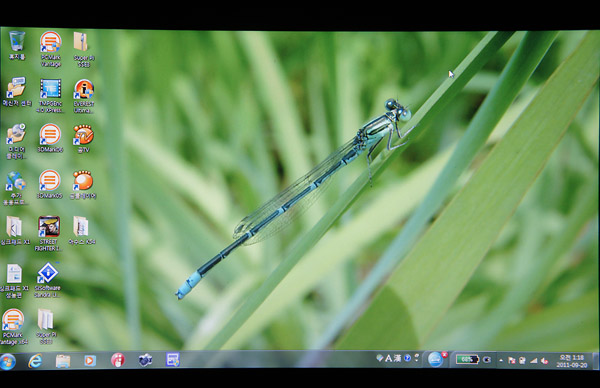Show hidden system tray icons arrow
The width and height of the screenshot is (600, 388).
point(501,360)
